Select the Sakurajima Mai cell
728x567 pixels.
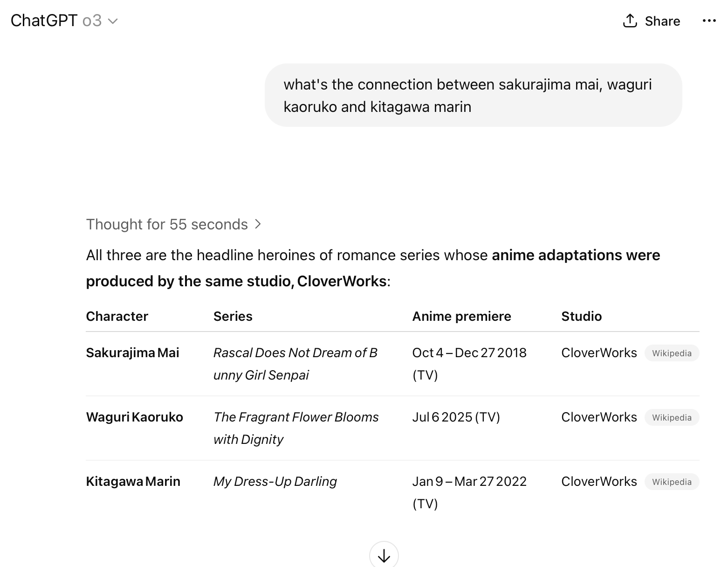pyautogui.click(x=132, y=353)
